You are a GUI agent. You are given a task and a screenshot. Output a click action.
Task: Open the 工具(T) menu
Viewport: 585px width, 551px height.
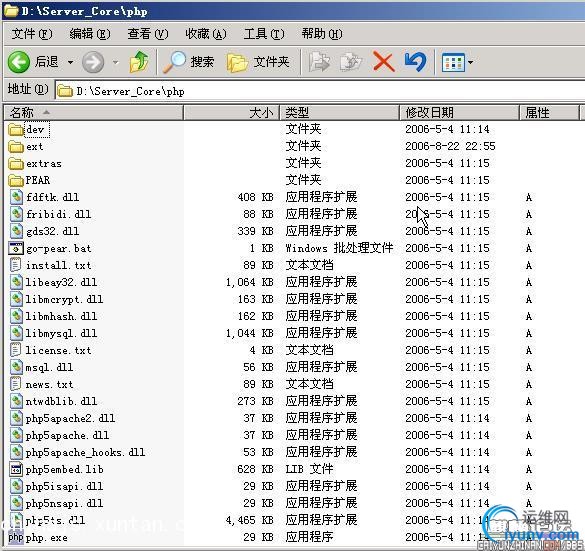coord(264,34)
